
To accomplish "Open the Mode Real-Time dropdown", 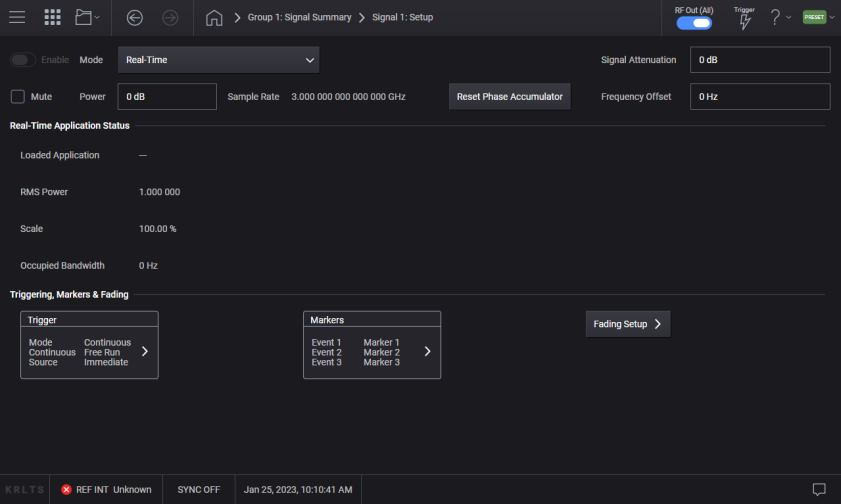I will tap(218, 60).
